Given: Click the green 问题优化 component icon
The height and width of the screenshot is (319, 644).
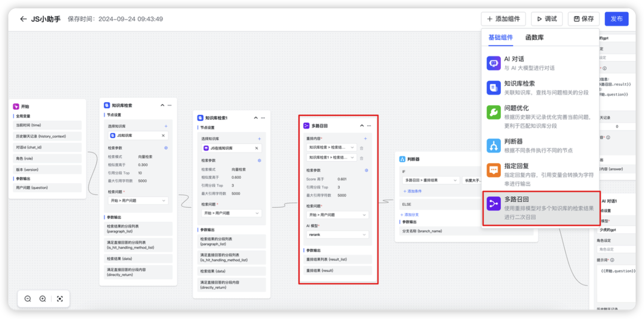Looking at the screenshot, I should click(493, 113).
